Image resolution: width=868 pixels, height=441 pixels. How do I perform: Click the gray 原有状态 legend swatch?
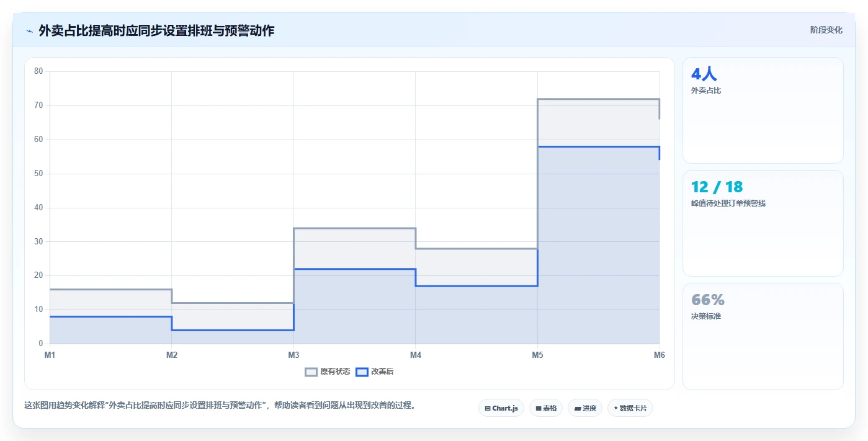(x=311, y=372)
